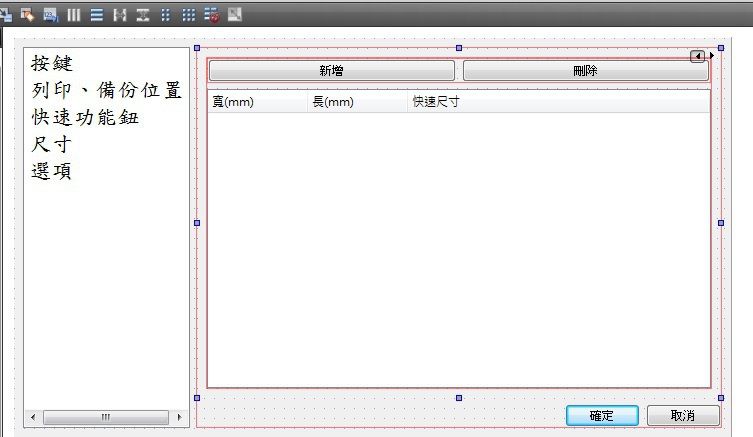Image resolution: width=753 pixels, height=437 pixels.
Task: Go to next stacked widget page arrow
Action: (712, 56)
